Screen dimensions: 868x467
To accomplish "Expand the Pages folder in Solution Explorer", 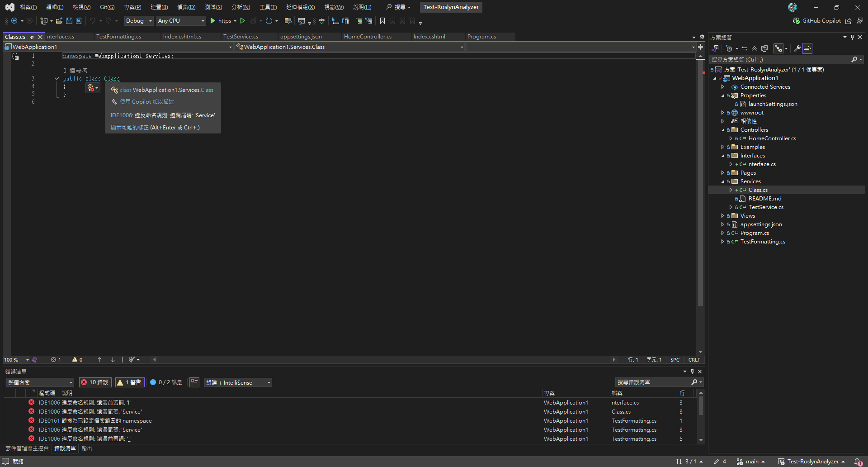I will [x=722, y=173].
